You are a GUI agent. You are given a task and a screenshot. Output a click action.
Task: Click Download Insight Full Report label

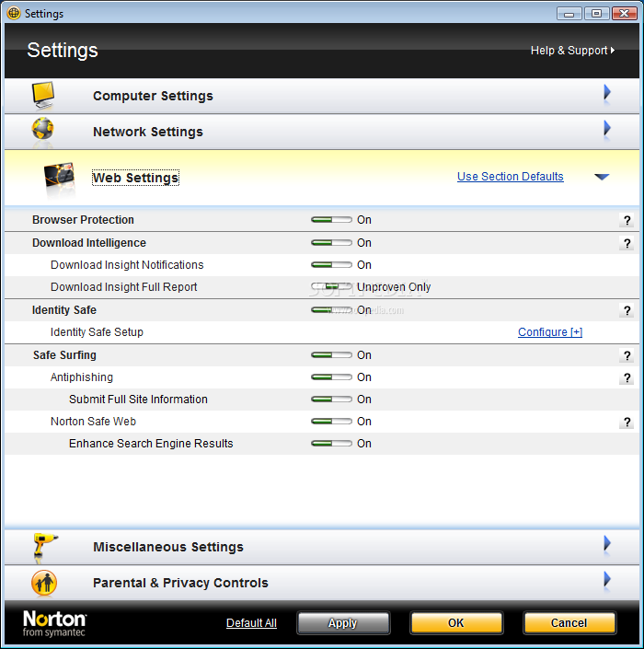pyautogui.click(x=123, y=287)
